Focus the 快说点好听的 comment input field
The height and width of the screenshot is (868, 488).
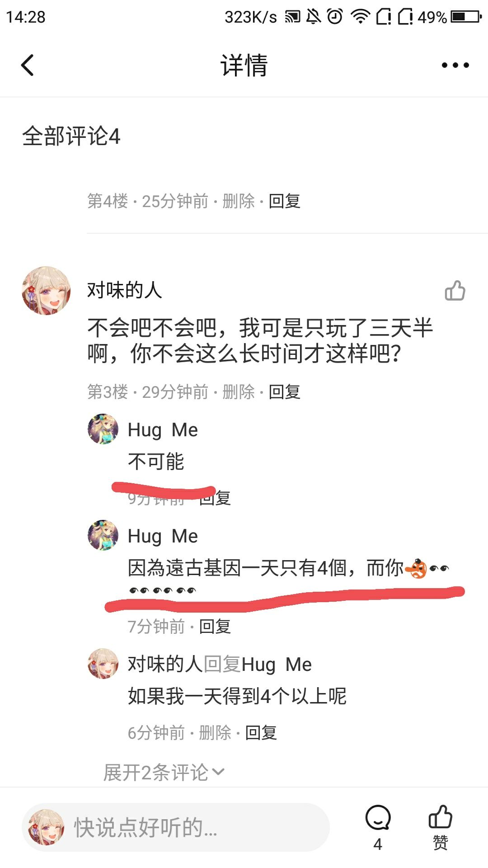point(176,828)
